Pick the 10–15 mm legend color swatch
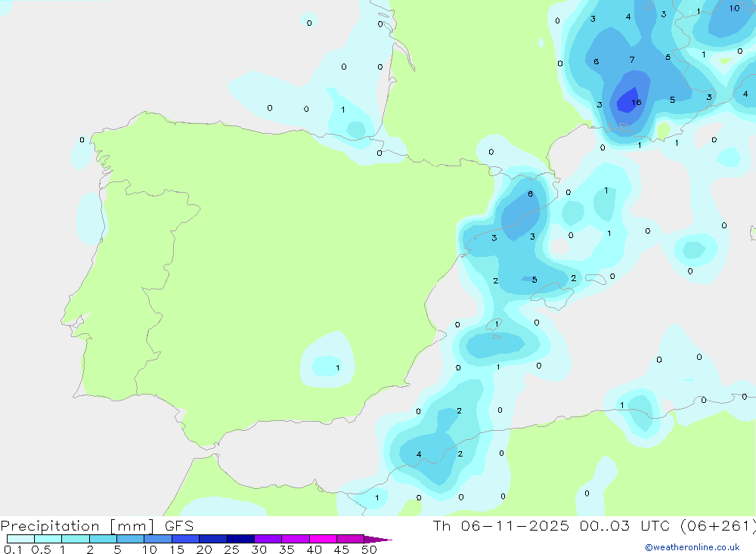Screen dimensions: 756x554 tap(158, 539)
